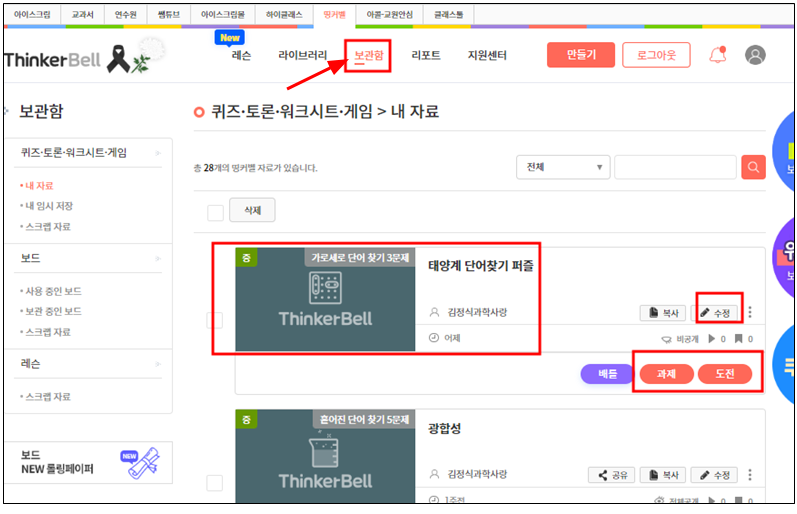Open the 라이브러리 navigation menu

[302, 55]
